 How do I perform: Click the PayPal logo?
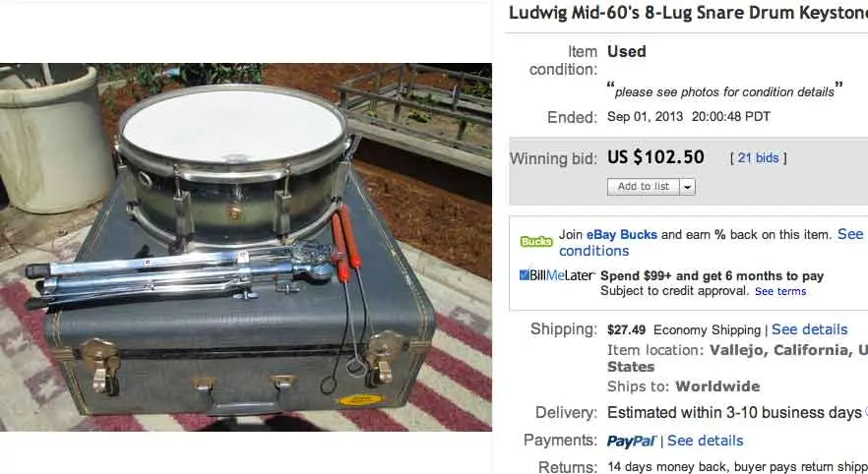pyautogui.click(x=631, y=441)
